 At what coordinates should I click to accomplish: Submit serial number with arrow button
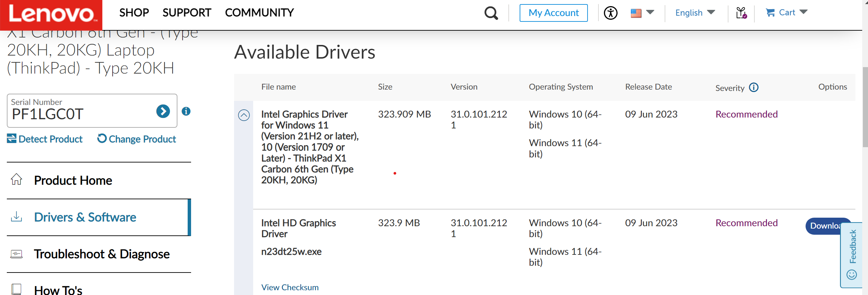(163, 111)
